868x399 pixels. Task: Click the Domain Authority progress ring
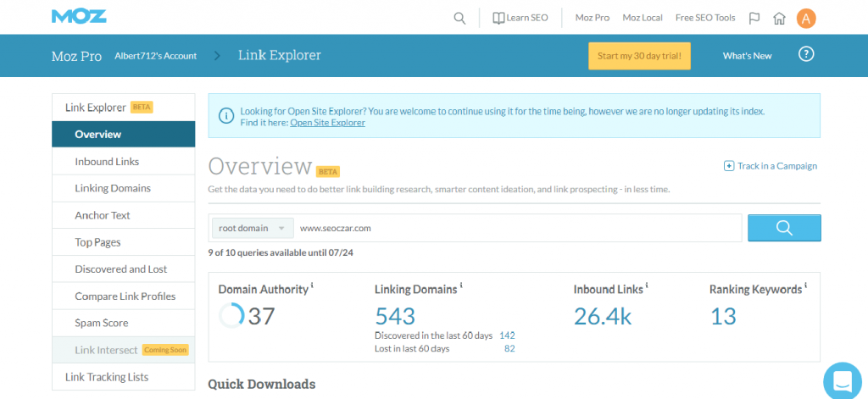pyautogui.click(x=231, y=316)
